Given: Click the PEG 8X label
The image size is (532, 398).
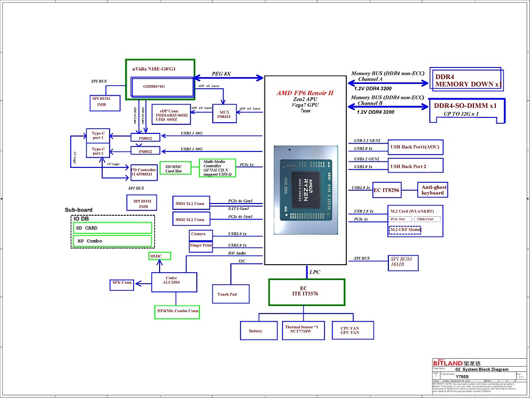Looking at the screenshot, I should coord(221,73).
